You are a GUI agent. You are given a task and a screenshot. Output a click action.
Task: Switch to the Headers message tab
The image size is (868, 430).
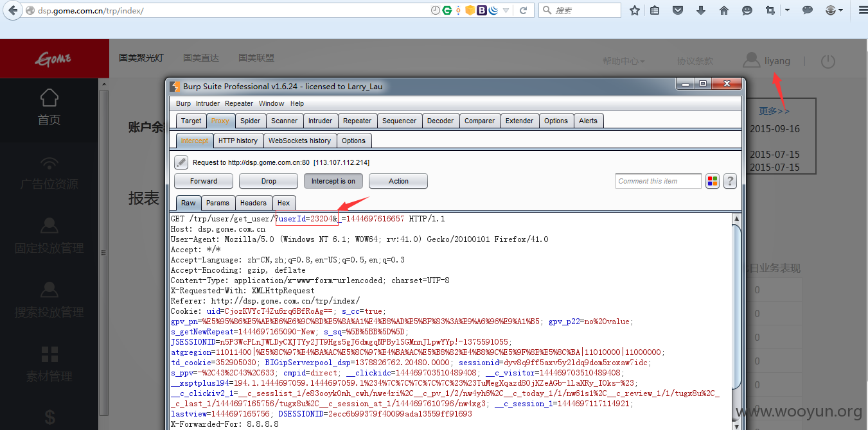point(253,203)
